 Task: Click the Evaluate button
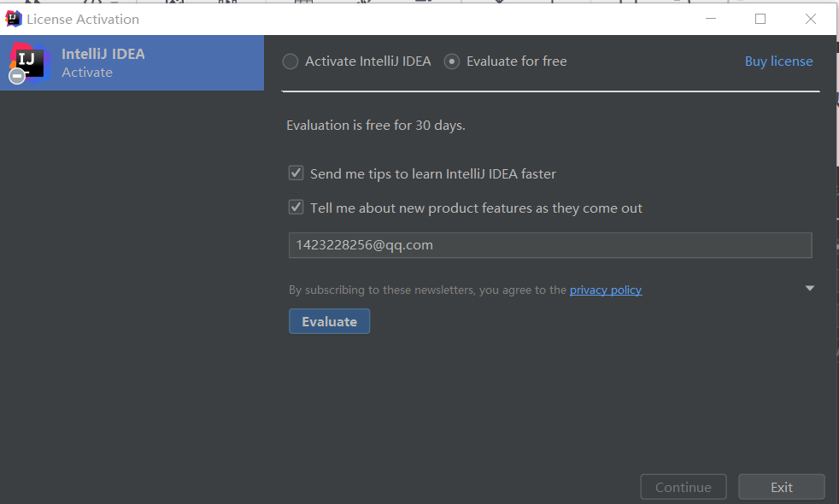click(x=329, y=321)
